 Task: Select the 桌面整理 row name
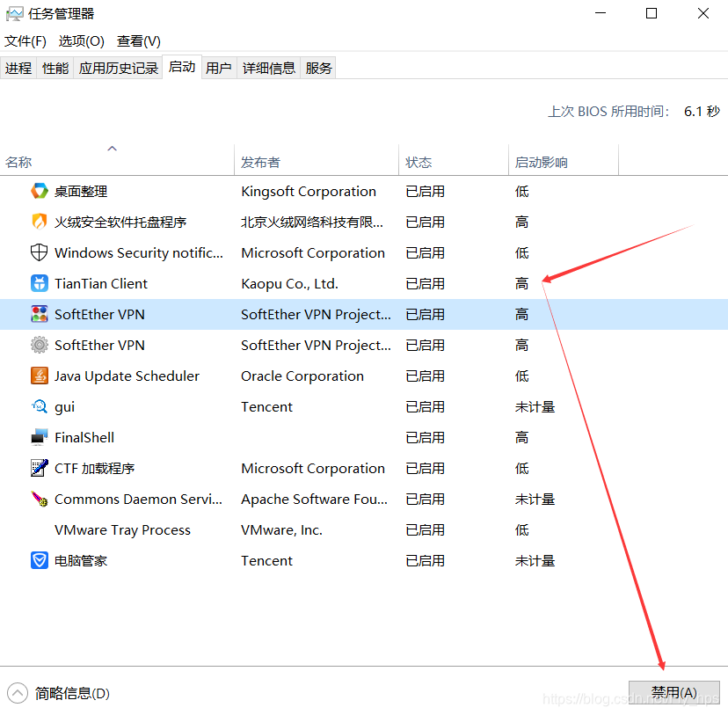(x=81, y=192)
